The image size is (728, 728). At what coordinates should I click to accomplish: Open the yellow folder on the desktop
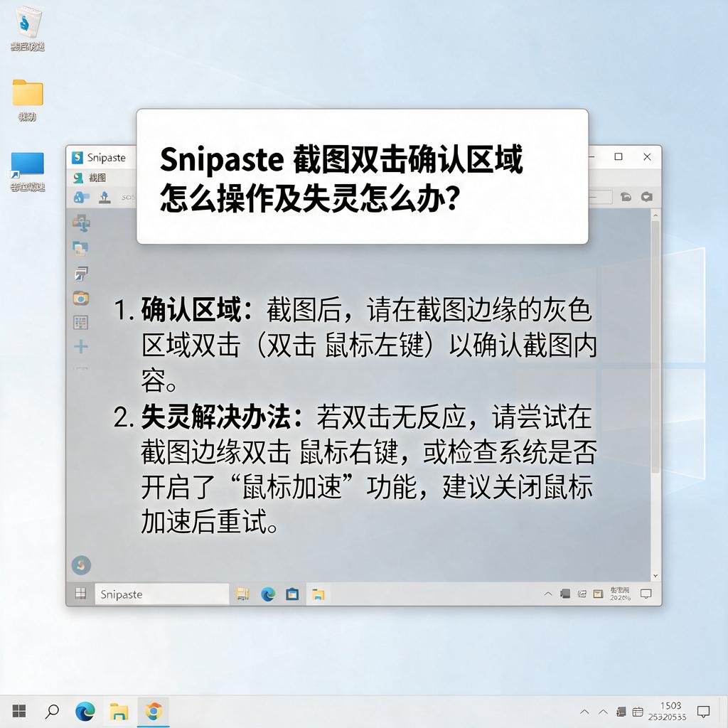pos(28,92)
